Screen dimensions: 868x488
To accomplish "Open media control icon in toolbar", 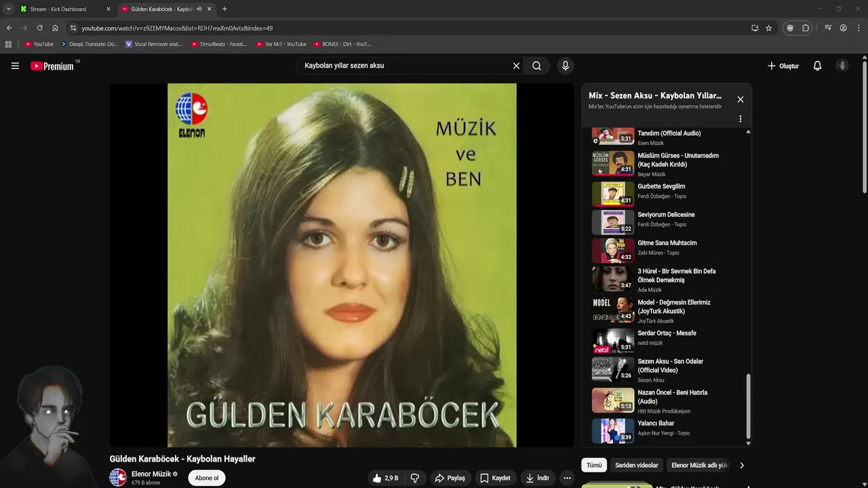I will point(828,28).
